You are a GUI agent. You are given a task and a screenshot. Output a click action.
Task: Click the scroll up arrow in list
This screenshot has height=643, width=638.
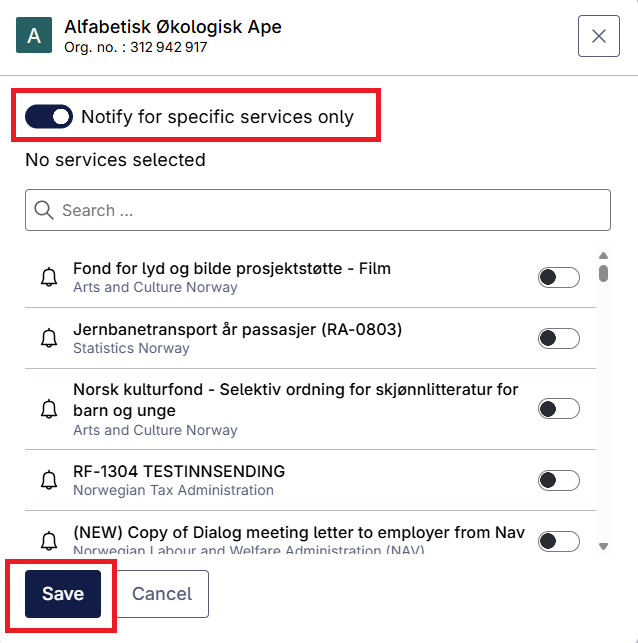click(603, 255)
